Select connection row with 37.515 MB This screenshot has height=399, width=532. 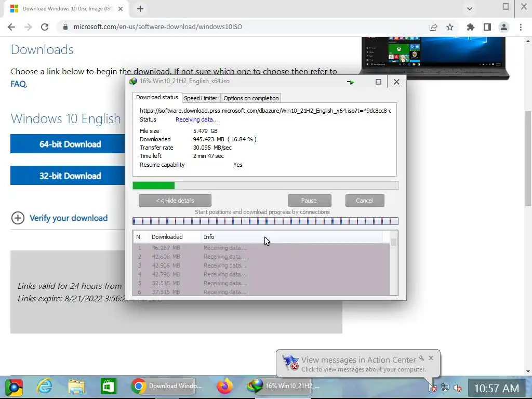pyautogui.click(x=262, y=292)
